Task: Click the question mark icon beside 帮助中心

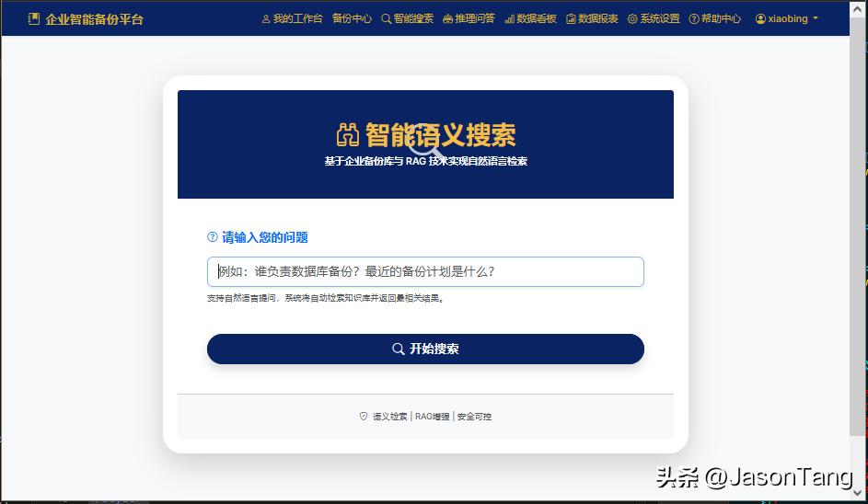Action: tap(694, 18)
